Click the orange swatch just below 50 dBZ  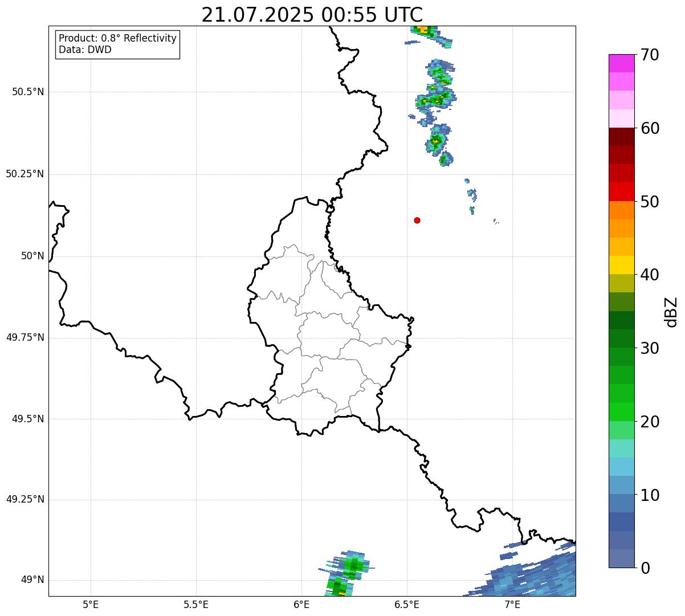point(621,210)
